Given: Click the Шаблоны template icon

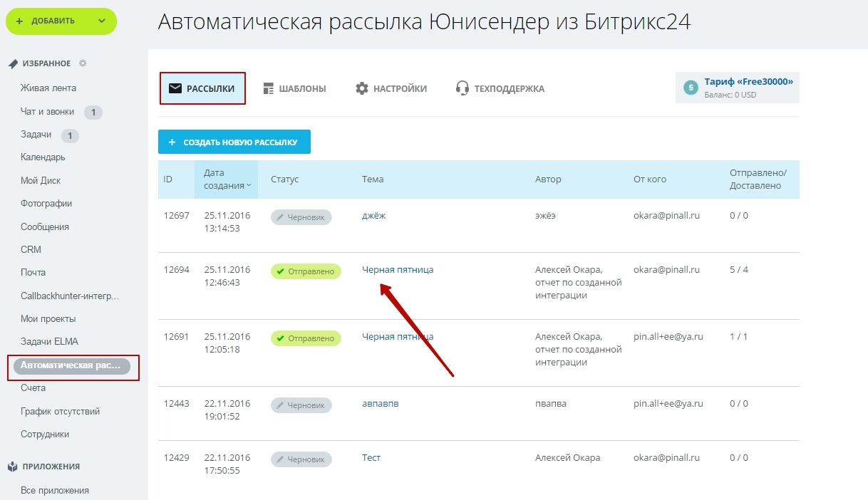Looking at the screenshot, I should (x=269, y=88).
